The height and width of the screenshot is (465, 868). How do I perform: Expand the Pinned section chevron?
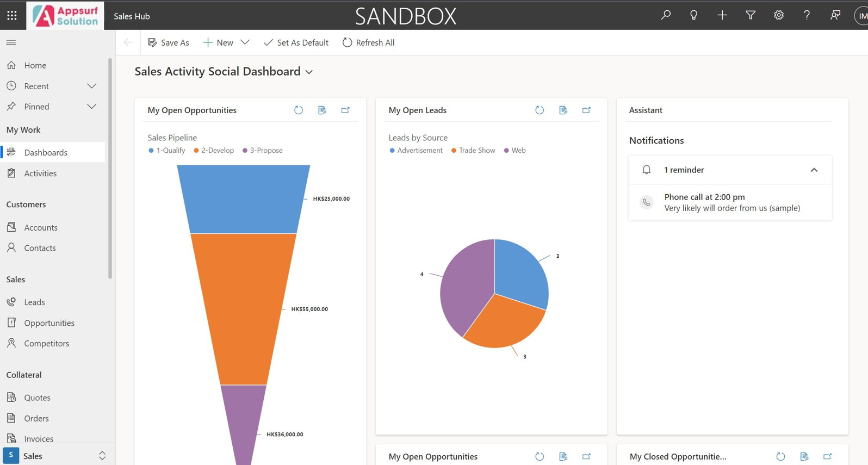[92, 107]
